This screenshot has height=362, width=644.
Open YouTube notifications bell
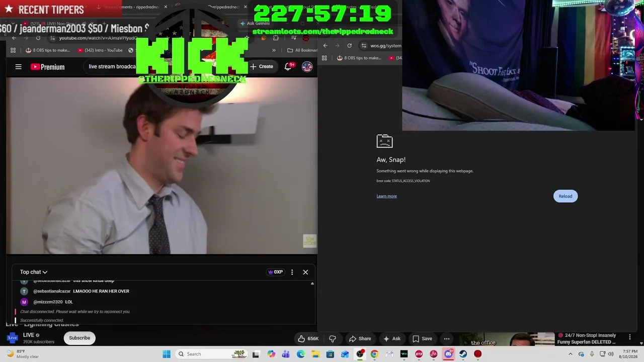(x=289, y=66)
